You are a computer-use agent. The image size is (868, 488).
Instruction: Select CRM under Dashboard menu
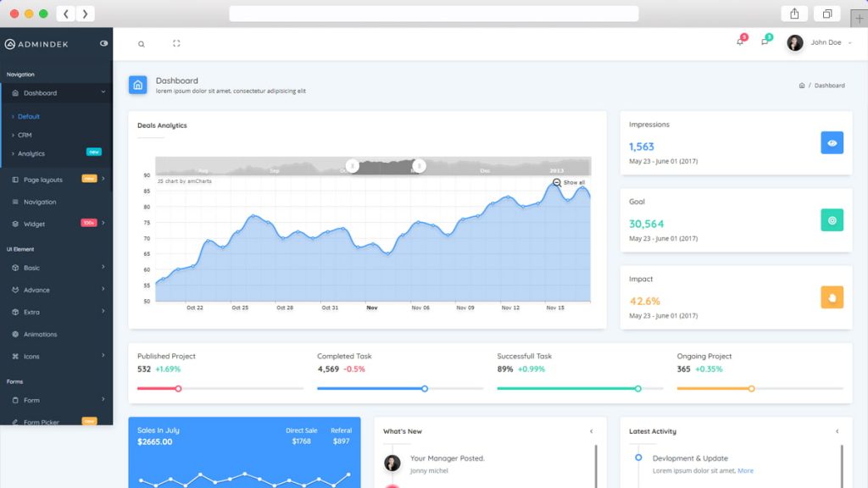[25, 135]
